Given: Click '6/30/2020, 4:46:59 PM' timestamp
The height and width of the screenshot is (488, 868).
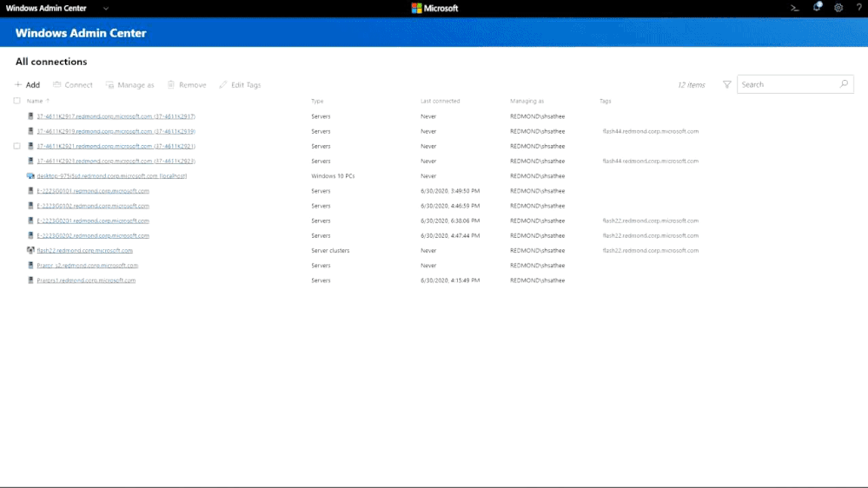Looking at the screenshot, I should (x=450, y=206).
